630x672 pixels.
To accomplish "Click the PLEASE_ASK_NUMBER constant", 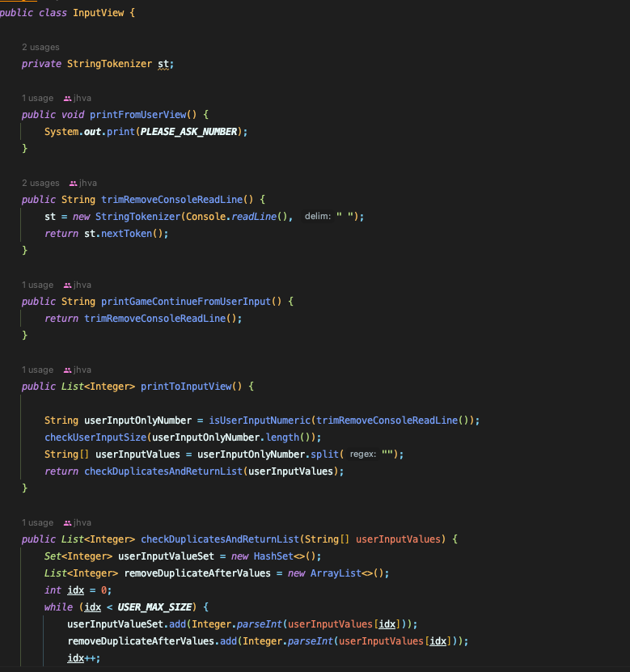I will pos(188,132).
